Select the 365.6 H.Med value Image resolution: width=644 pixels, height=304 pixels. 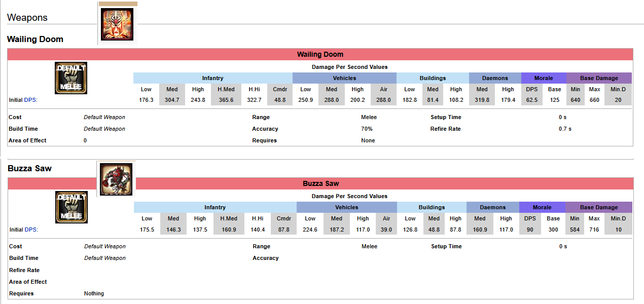click(226, 100)
